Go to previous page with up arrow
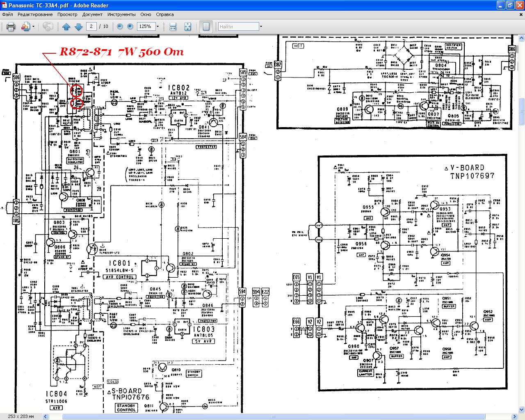The height and width of the screenshot is (420, 525). pyautogui.click(x=66, y=27)
